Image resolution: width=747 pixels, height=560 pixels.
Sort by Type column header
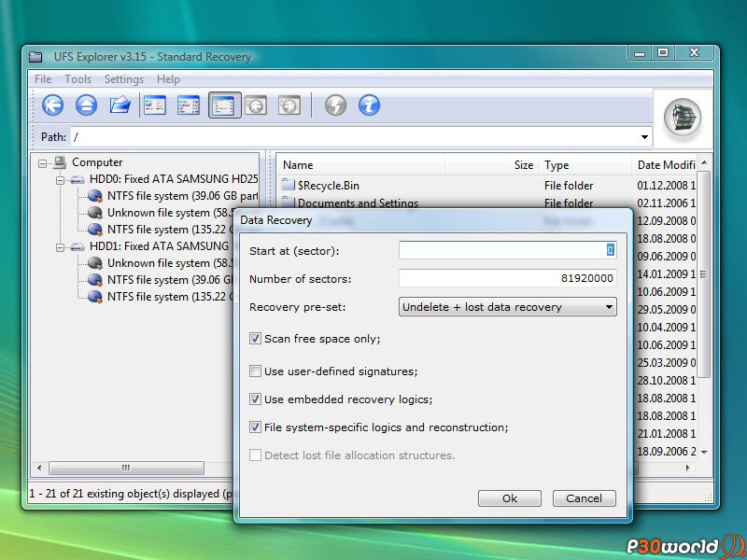(x=585, y=165)
